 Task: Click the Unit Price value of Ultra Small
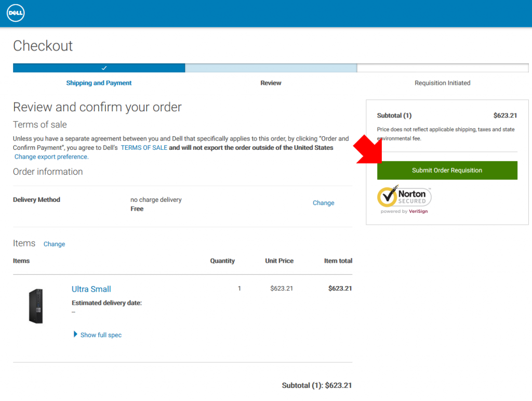[x=282, y=288]
